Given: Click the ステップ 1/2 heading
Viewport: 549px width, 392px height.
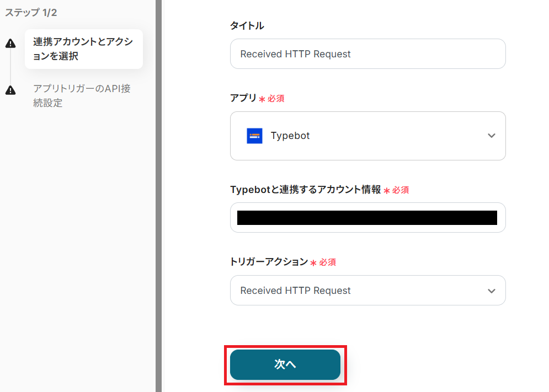Looking at the screenshot, I should 31,13.
